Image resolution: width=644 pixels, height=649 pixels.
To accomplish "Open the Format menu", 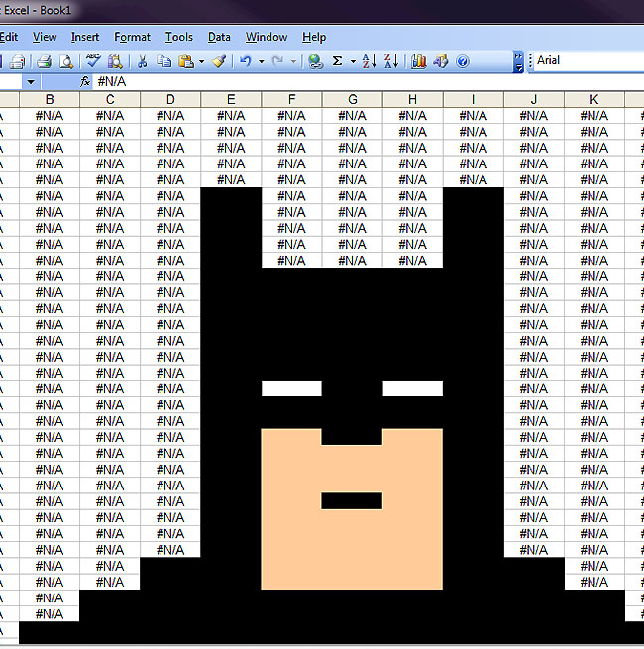I will tap(132, 37).
